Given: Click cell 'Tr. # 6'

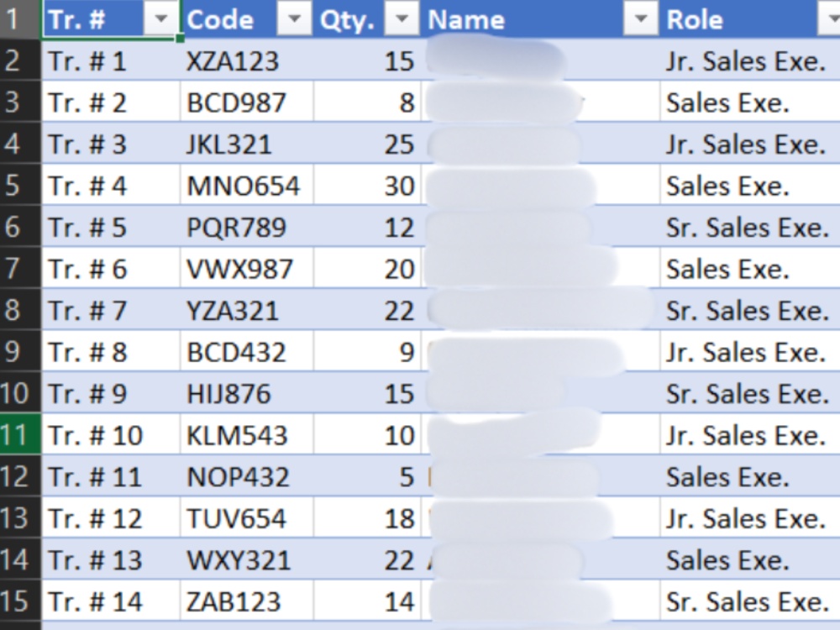Looking at the screenshot, I should [111, 269].
